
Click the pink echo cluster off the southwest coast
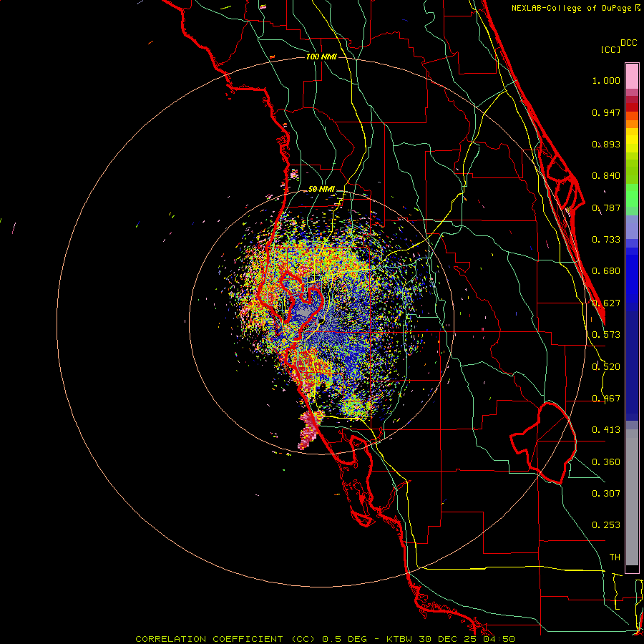309,431
